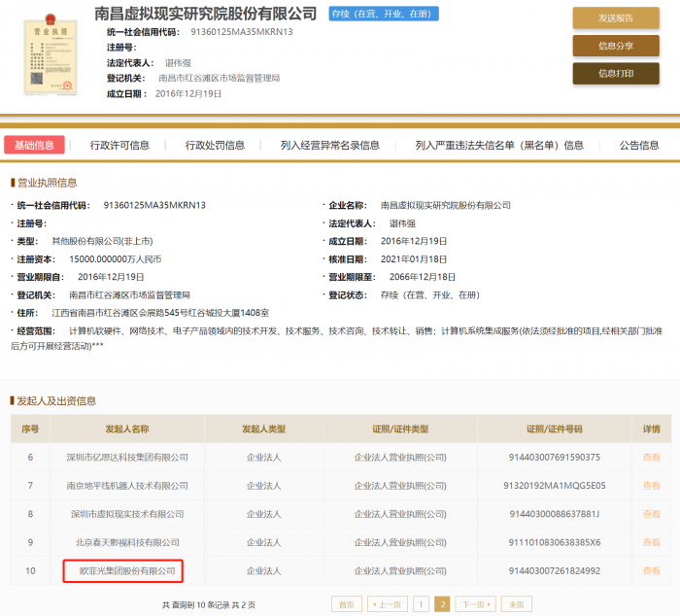Go to 列入经营异常名录信息 tab
Screen dimensions: 680x616
click(330, 146)
